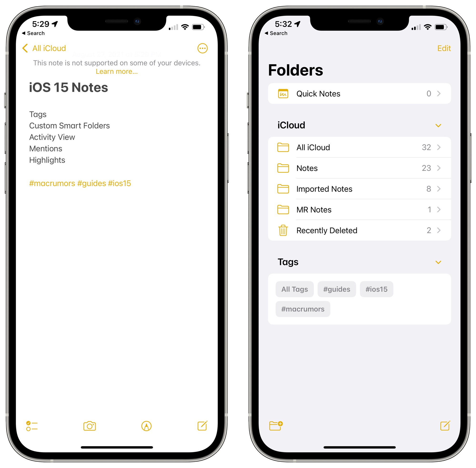
Task: Tap the #ios15 tag chip
Action: (377, 289)
